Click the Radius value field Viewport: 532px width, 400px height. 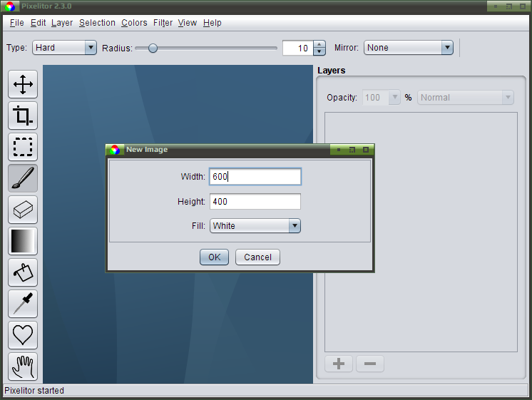click(298, 48)
